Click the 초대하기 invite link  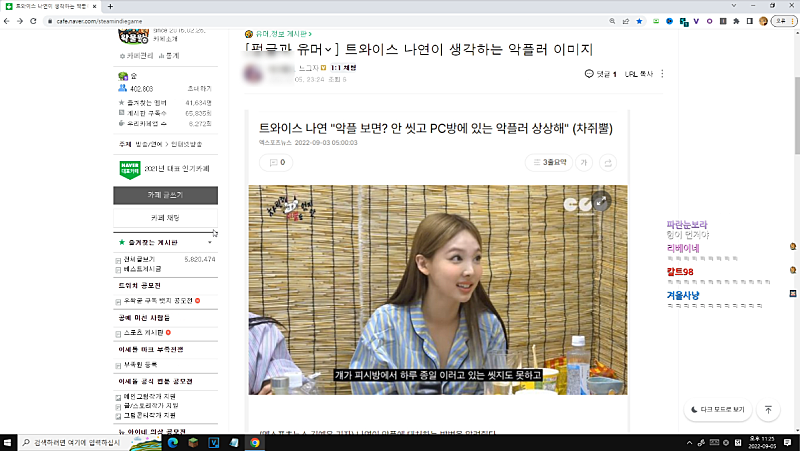click(x=199, y=89)
